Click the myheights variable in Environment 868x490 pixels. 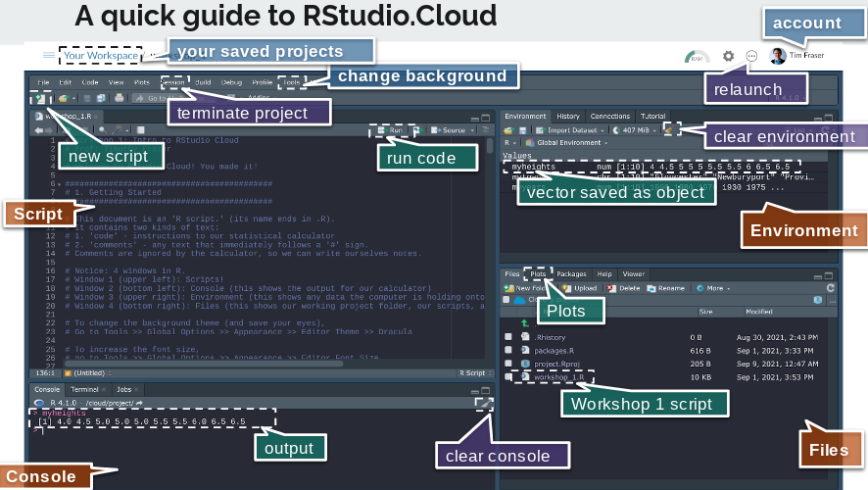click(x=533, y=167)
